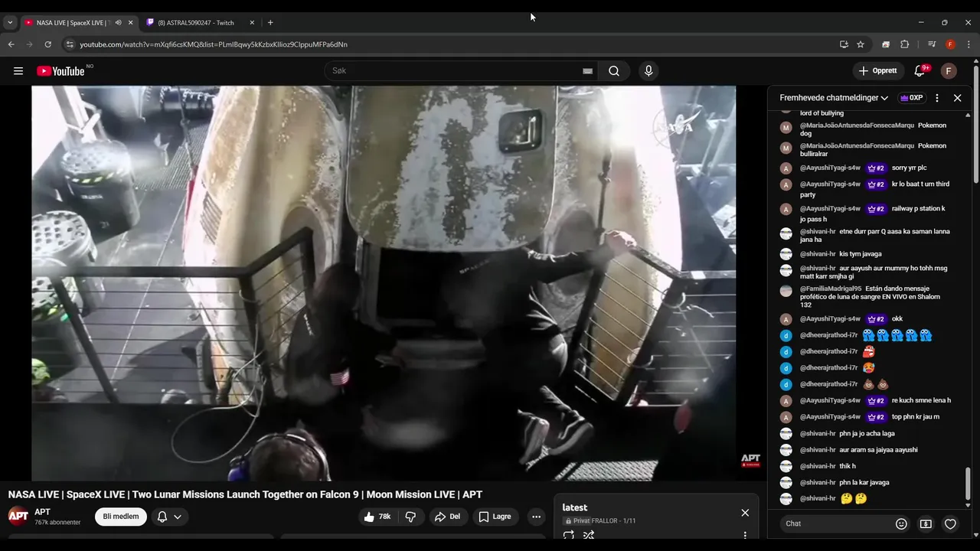Bookmark this page with star icon
Image resolution: width=980 pixels, height=551 pixels.
(861, 44)
